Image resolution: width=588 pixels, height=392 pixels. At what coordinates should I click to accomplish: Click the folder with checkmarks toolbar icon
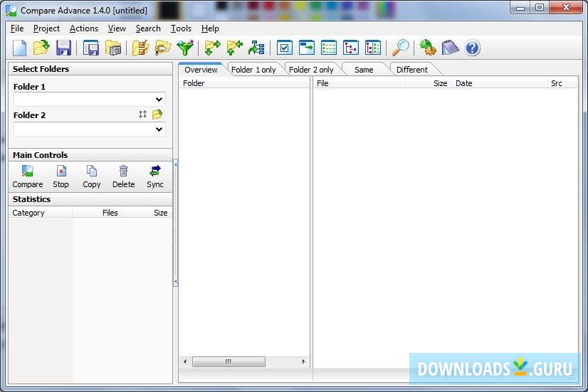click(x=141, y=48)
